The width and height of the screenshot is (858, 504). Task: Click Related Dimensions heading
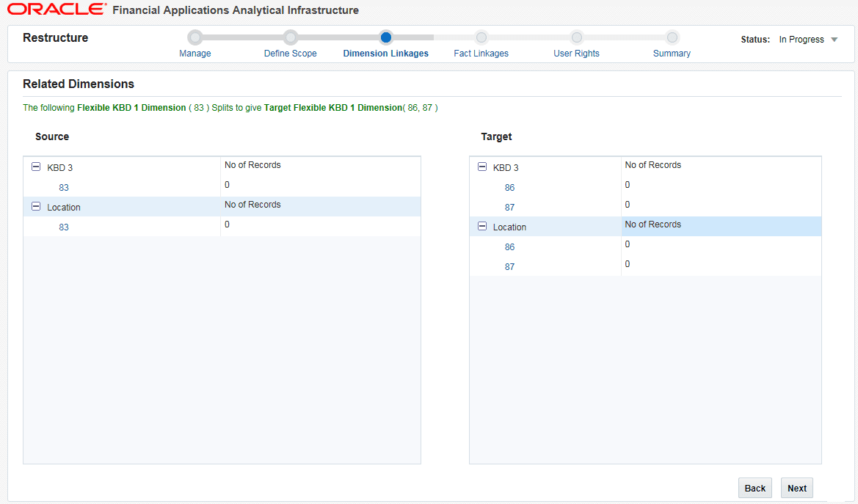[79, 84]
